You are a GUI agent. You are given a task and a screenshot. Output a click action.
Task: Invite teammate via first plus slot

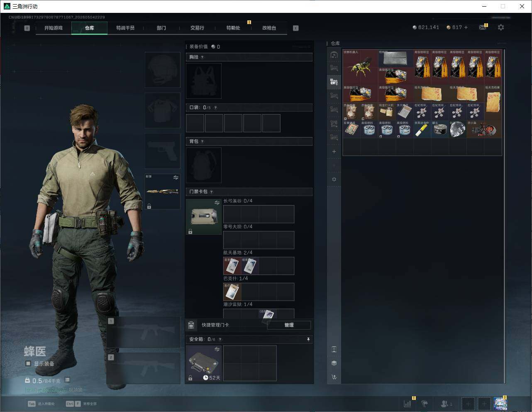pos(468,403)
